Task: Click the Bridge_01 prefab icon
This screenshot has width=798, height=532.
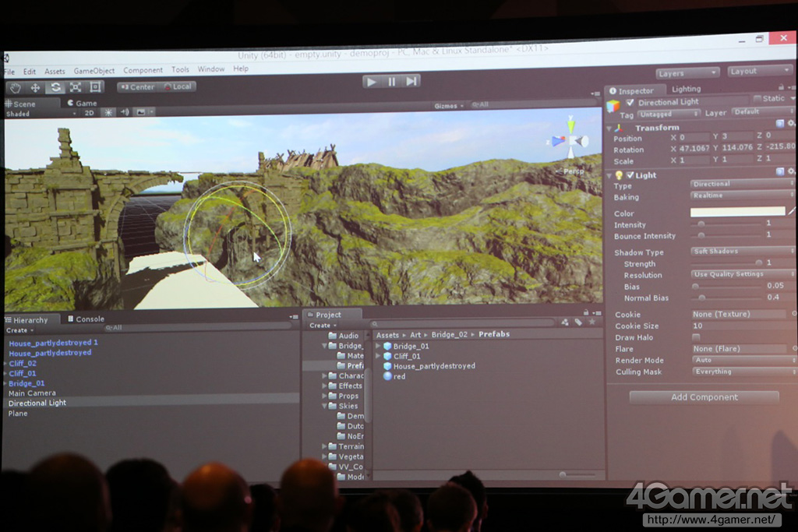Action: click(387, 347)
